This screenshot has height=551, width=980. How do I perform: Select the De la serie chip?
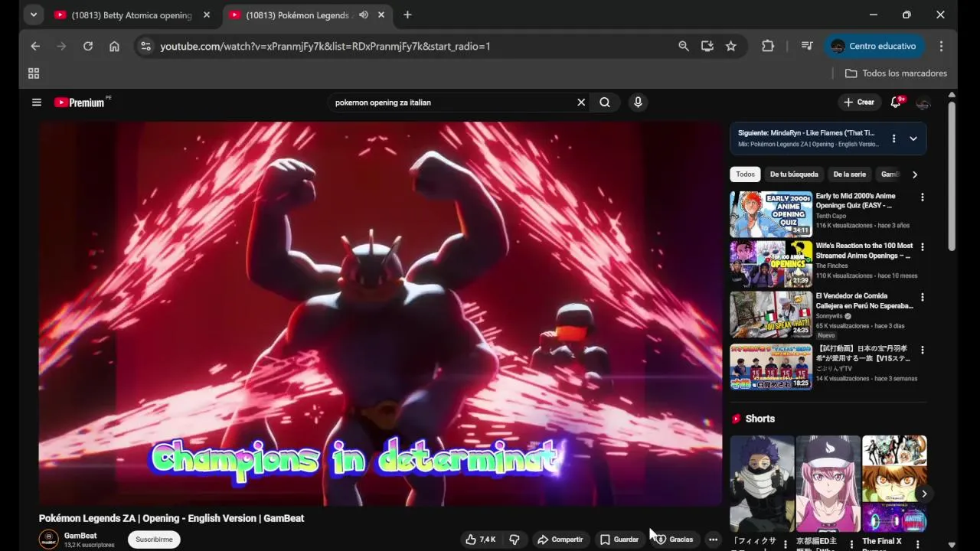pyautogui.click(x=850, y=174)
